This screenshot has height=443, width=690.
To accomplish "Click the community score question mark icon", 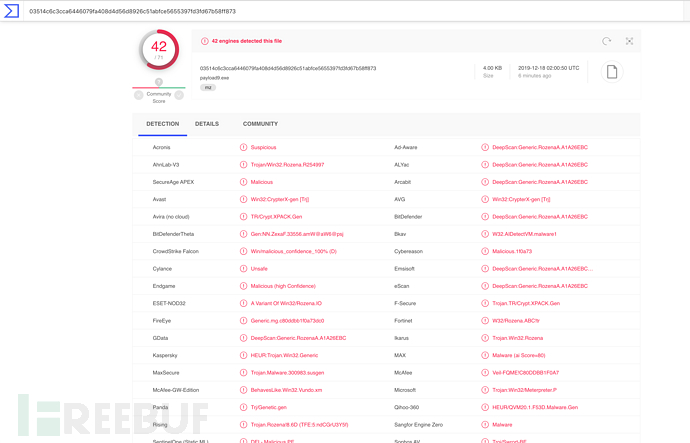I will coord(159,82).
